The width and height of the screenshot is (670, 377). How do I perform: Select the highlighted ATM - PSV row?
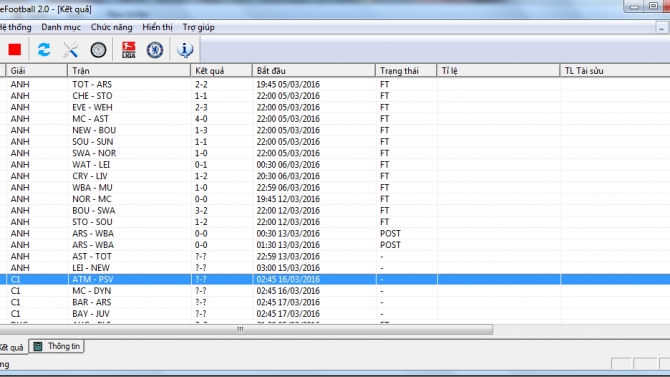point(335,279)
